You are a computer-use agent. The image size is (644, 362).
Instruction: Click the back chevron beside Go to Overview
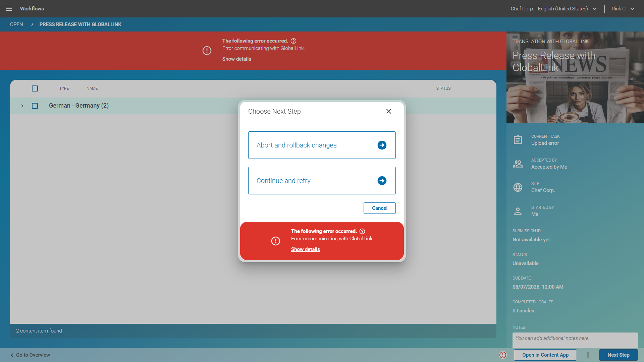(12, 355)
